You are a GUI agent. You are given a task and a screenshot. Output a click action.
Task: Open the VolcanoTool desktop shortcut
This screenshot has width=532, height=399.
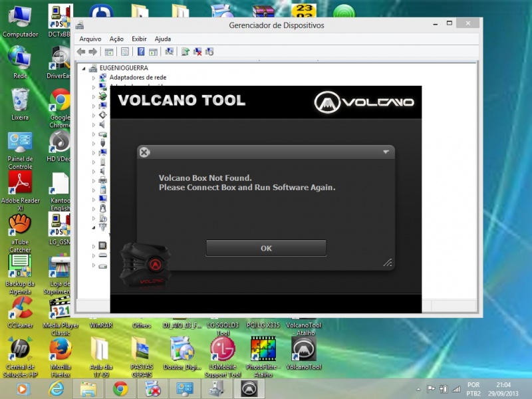click(x=304, y=353)
